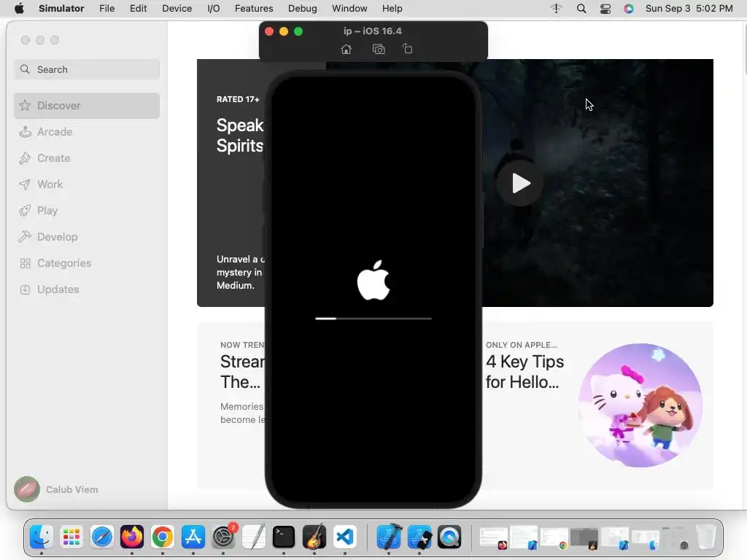Play the featured game video

pos(520,183)
